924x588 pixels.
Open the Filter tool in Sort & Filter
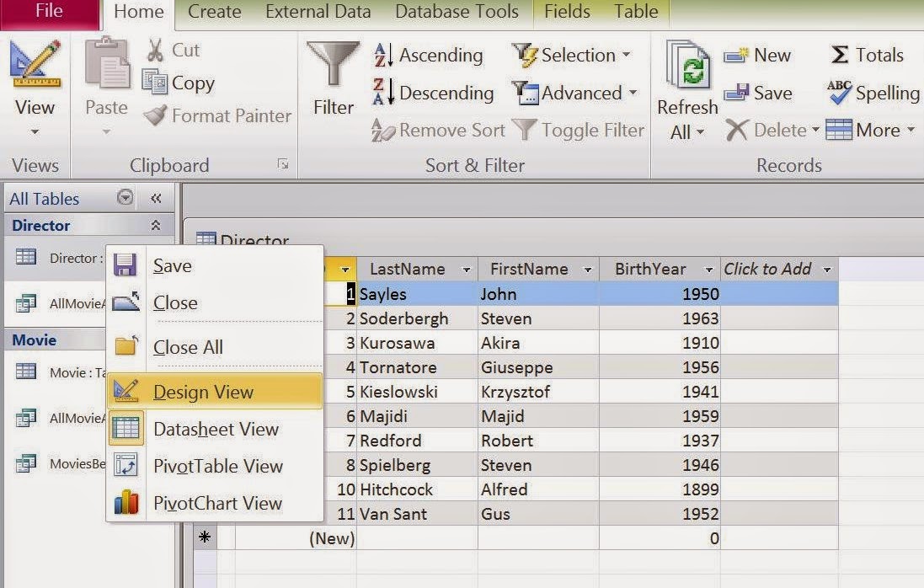coord(333,80)
